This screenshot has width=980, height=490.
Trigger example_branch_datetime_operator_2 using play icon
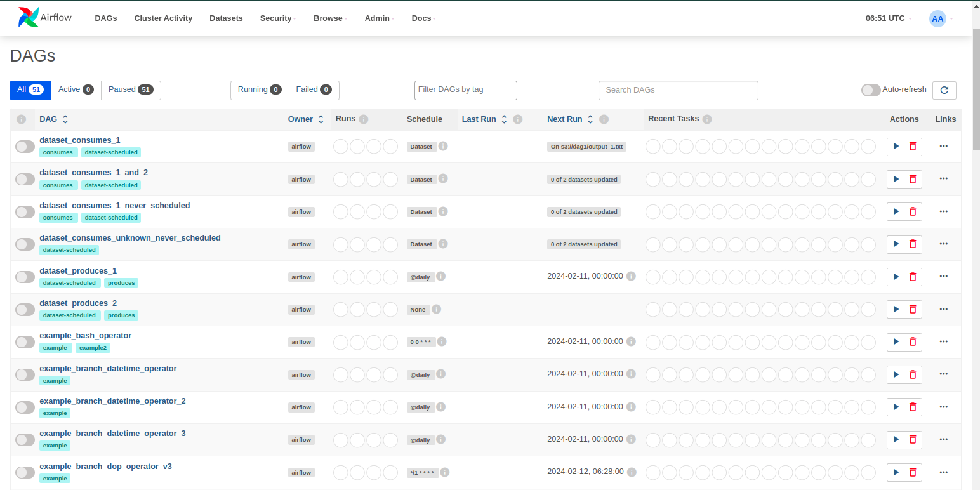(896, 407)
